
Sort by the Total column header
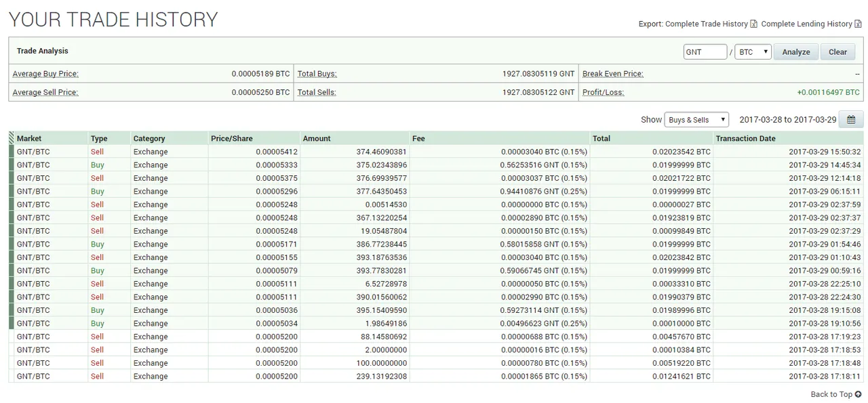click(x=601, y=138)
